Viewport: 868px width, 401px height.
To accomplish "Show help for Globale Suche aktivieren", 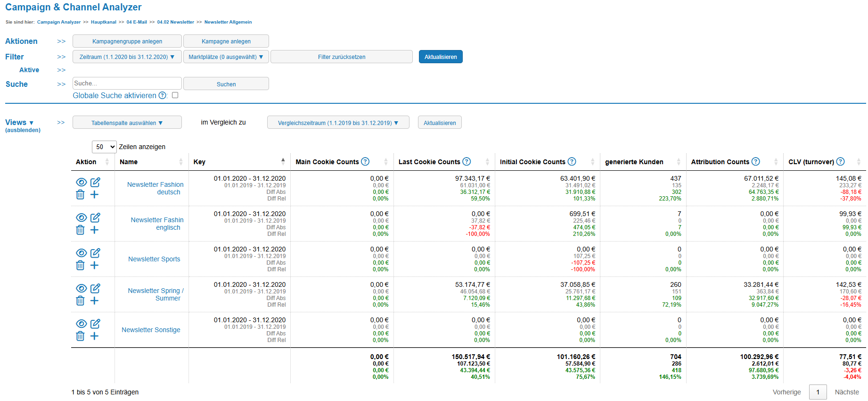I will 163,95.
